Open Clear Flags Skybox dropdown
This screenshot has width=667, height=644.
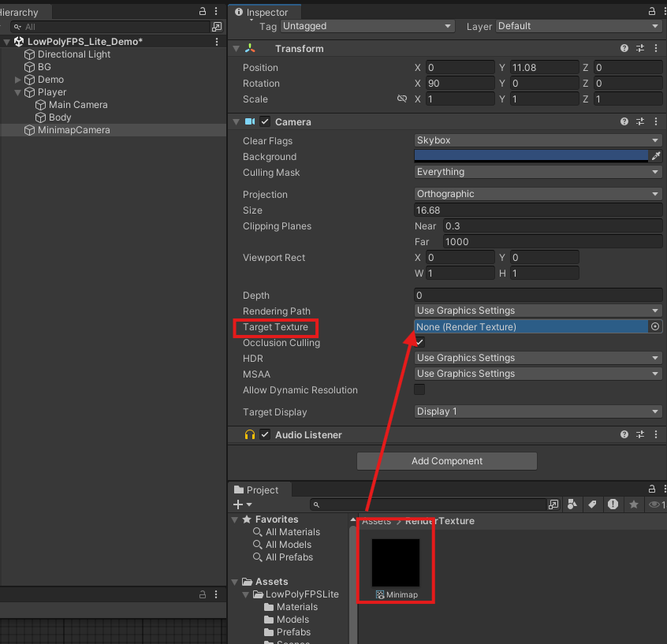(538, 140)
